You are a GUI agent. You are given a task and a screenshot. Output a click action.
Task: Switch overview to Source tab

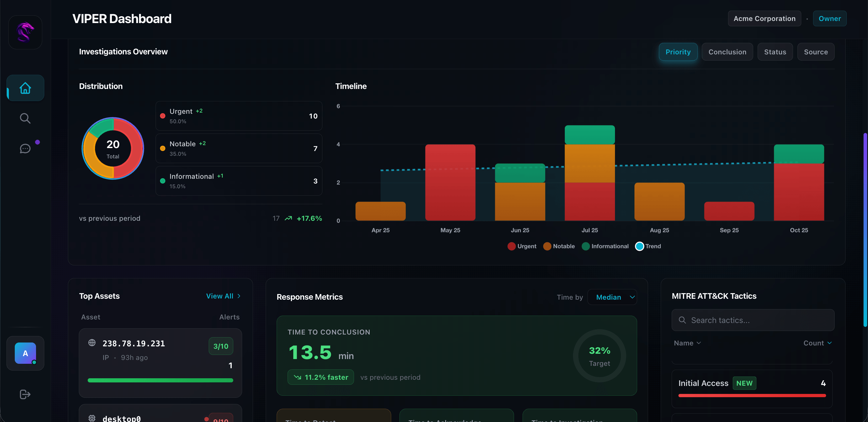816,52
